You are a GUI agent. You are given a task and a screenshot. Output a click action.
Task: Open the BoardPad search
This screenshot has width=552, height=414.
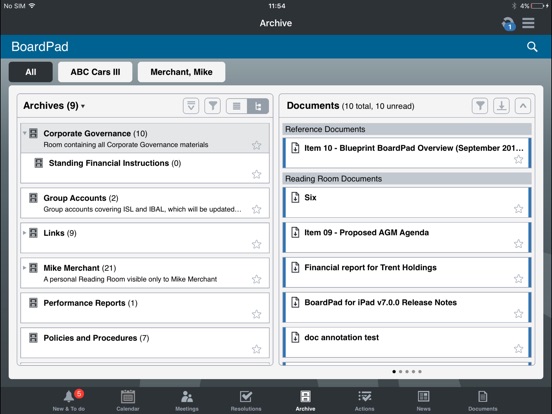pos(532,46)
